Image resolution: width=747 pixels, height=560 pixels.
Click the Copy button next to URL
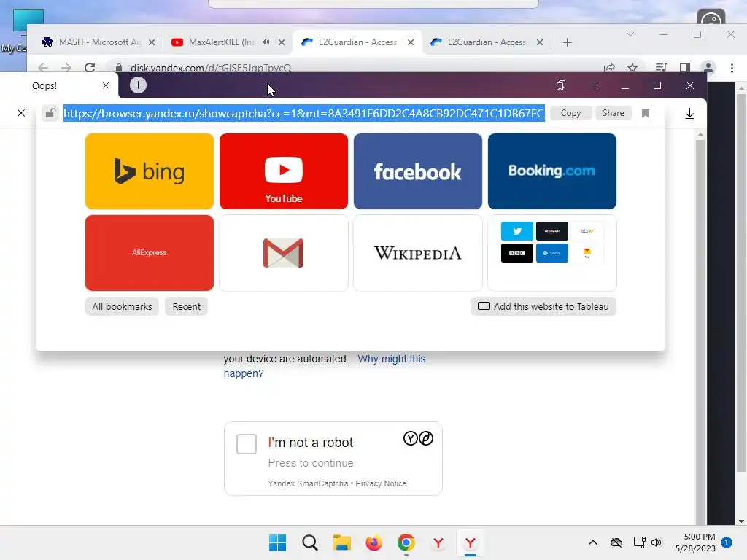pyautogui.click(x=570, y=113)
